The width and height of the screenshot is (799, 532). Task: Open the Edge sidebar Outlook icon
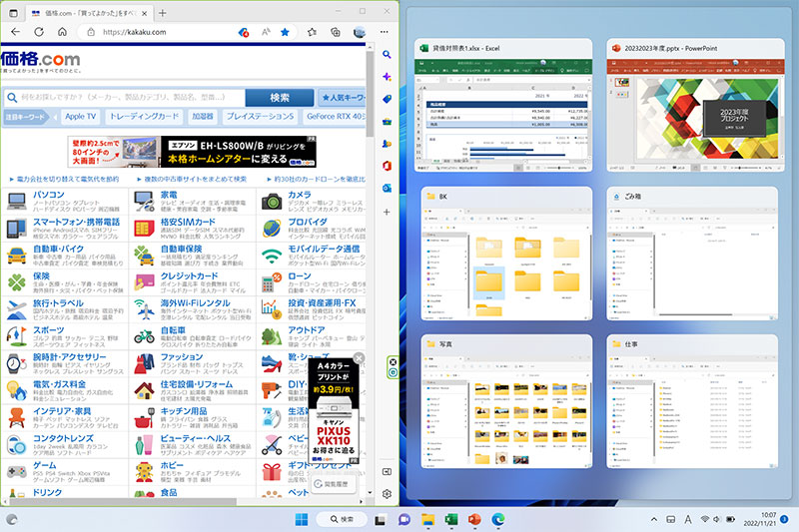pyautogui.click(x=387, y=189)
